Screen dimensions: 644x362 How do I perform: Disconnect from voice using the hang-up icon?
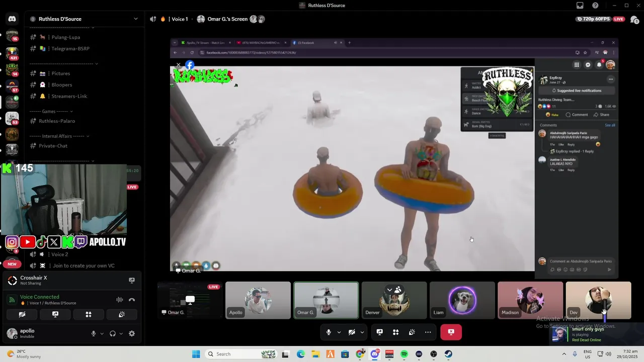pyautogui.click(x=132, y=300)
